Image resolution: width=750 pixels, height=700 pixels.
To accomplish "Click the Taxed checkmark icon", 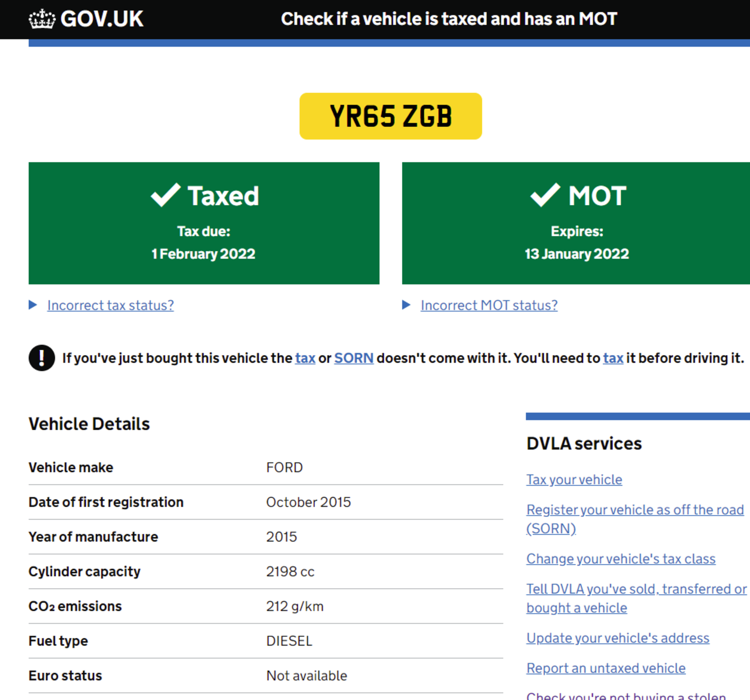I will tap(166, 195).
